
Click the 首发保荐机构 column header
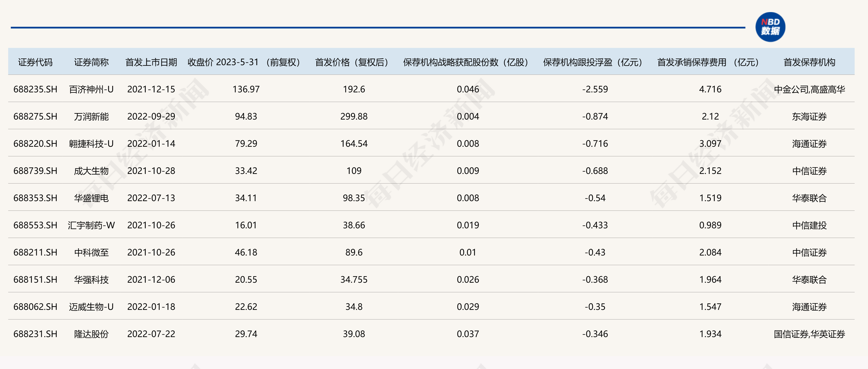[809, 62]
